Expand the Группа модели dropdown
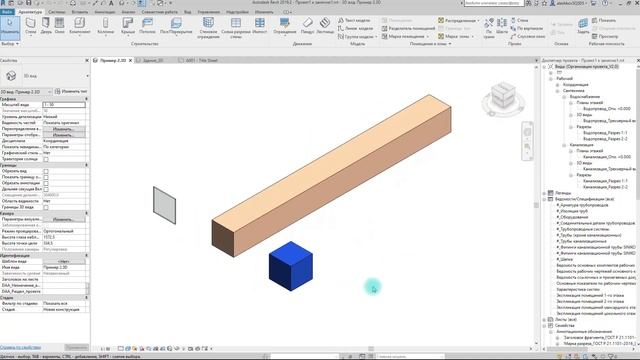Image resolution: width=640 pixels, height=360 pixels. pos(376,36)
